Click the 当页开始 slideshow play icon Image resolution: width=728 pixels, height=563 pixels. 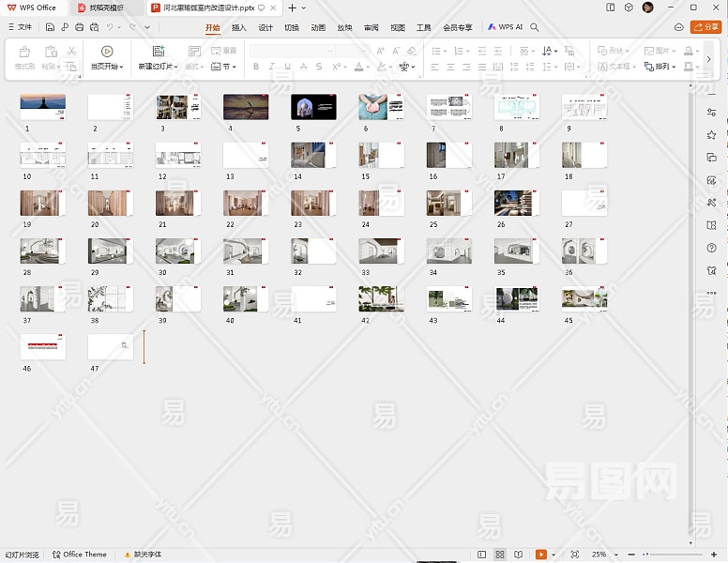[x=107, y=52]
